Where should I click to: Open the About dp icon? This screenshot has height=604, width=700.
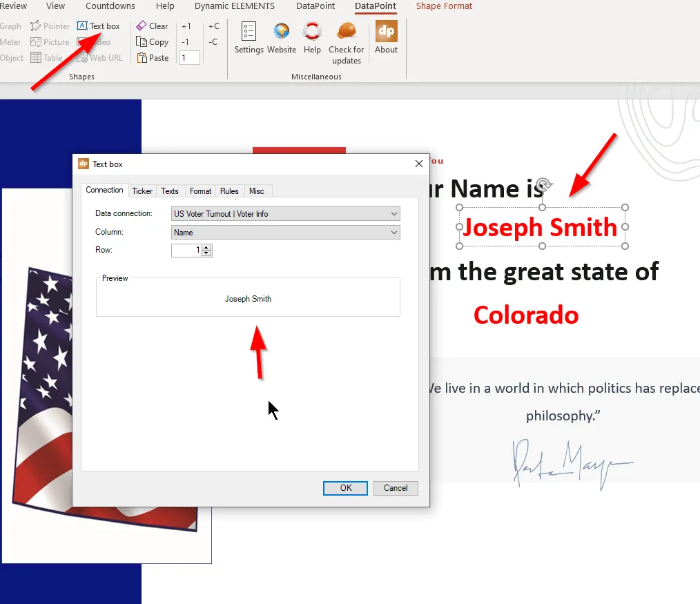(386, 38)
